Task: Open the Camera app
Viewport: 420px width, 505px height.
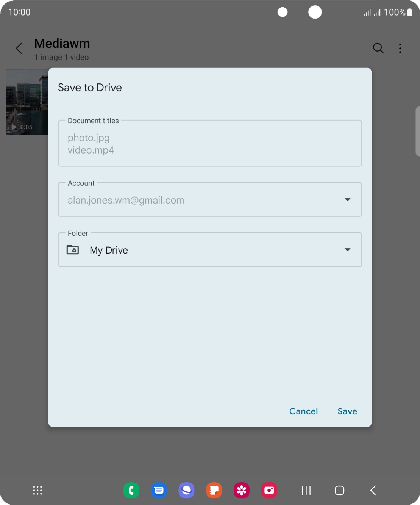Action: [269, 490]
